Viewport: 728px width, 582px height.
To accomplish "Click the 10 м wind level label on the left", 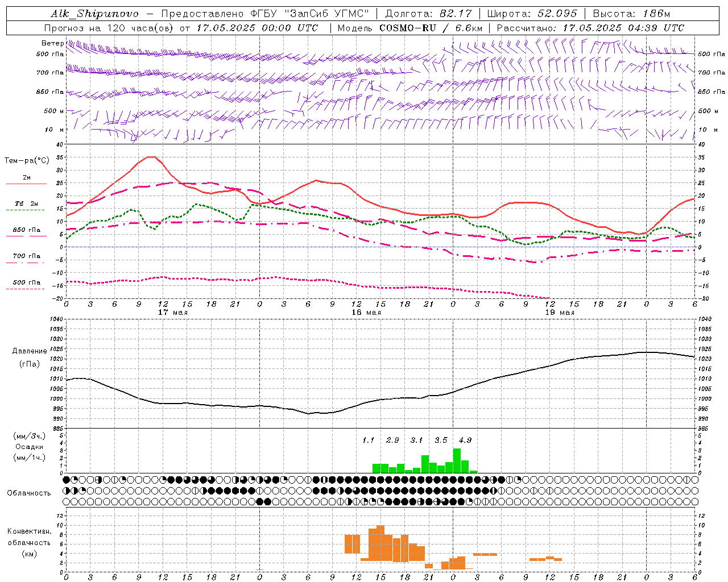I will [x=55, y=130].
